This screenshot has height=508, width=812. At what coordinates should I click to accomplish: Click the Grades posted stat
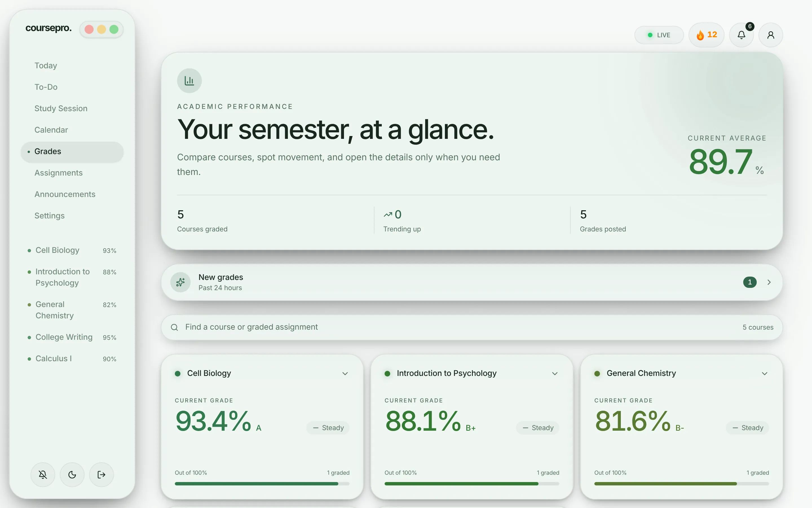[x=603, y=221]
